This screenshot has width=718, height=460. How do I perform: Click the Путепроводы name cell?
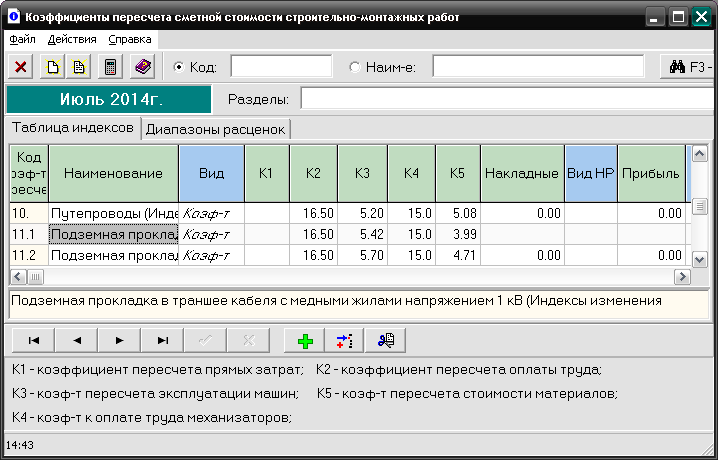point(114,213)
